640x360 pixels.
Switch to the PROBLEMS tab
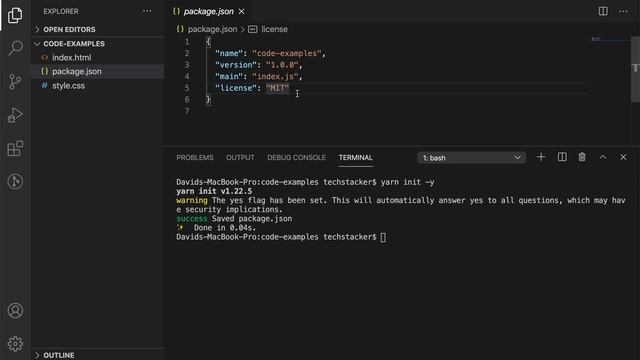point(195,158)
